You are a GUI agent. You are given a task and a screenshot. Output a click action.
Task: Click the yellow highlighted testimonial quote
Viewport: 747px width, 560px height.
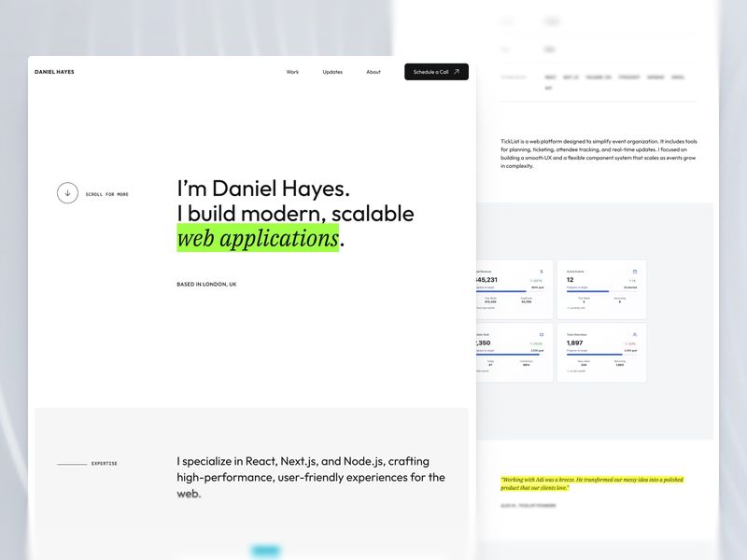tap(592, 483)
